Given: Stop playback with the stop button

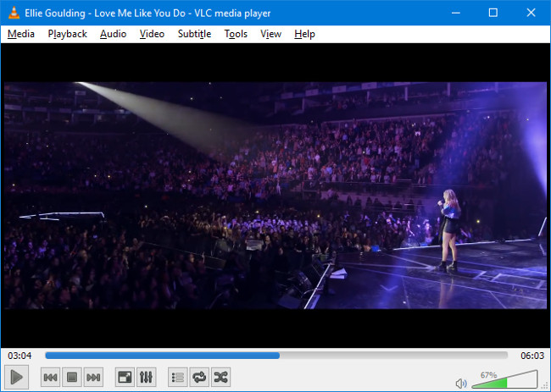Looking at the screenshot, I should coord(72,377).
